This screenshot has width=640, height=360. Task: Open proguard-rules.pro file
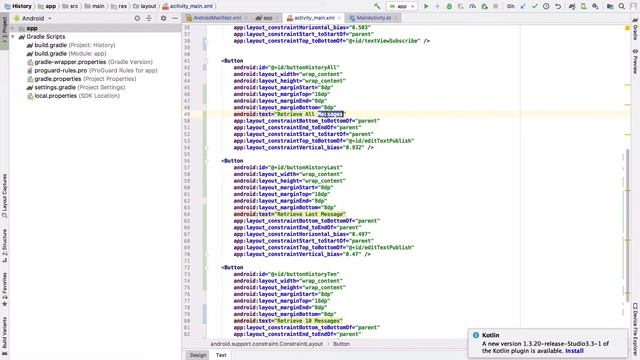point(92,70)
